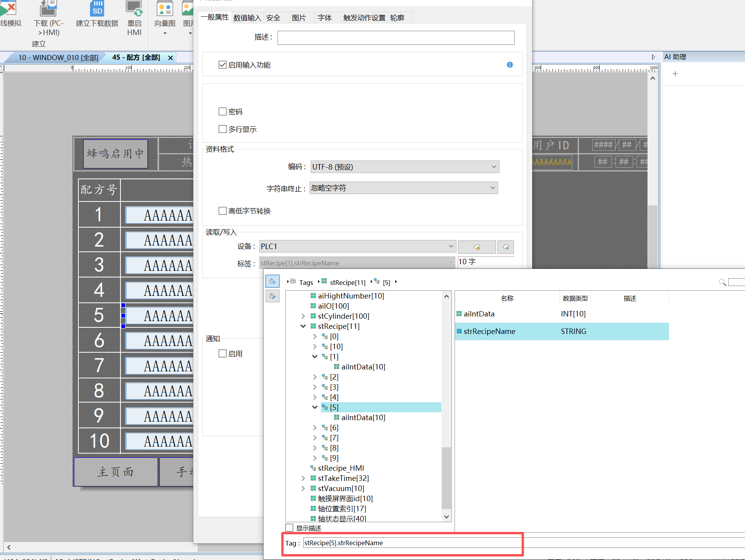
Task: Tick the 高低字节转换 checkbox
Action: 223,211
